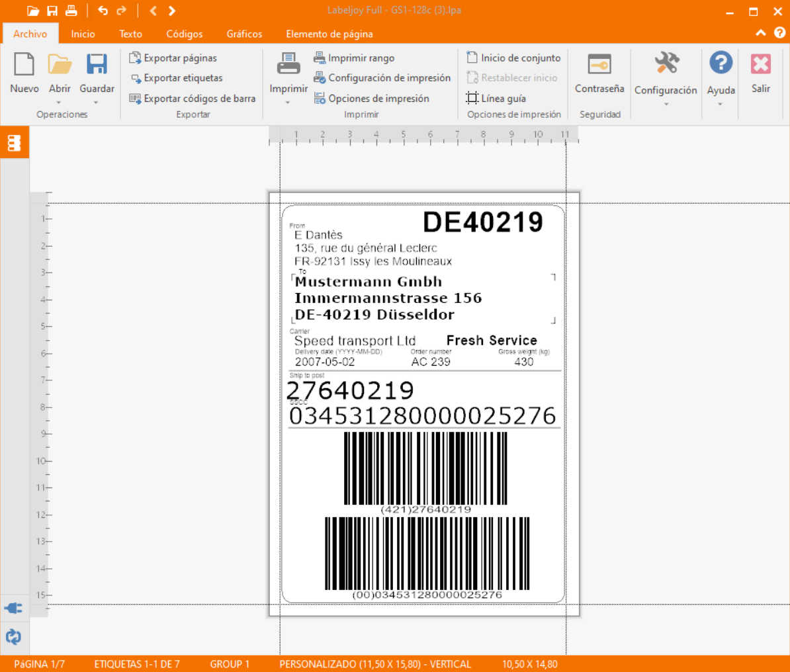This screenshot has width=790, height=672.
Task: Switch to the Inicio tab
Action: pos(83,34)
